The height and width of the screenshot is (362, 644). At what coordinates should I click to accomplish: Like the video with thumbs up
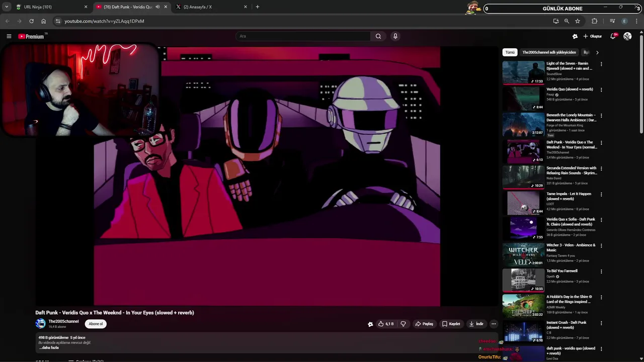386,324
